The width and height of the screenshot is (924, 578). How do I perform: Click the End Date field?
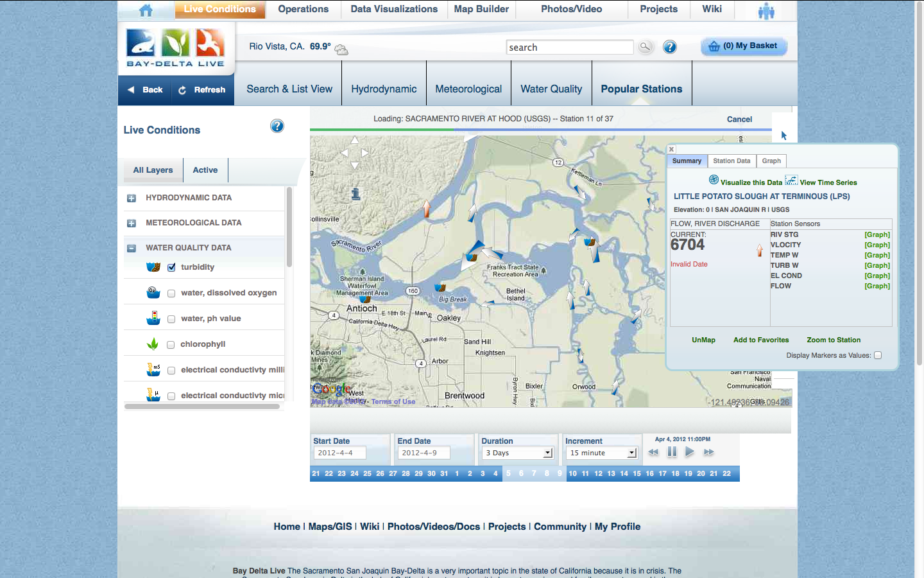click(x=424, y=453)
